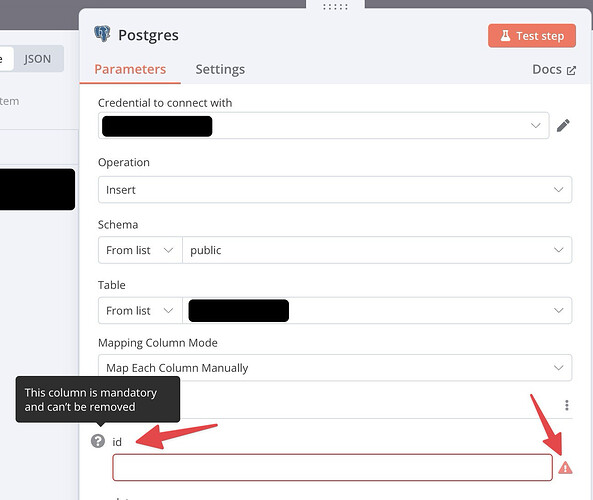Open the table name dropdown

coord(377,311)
